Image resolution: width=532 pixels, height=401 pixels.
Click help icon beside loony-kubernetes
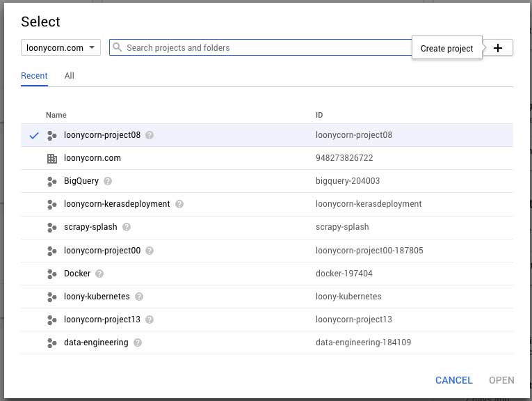139,297
